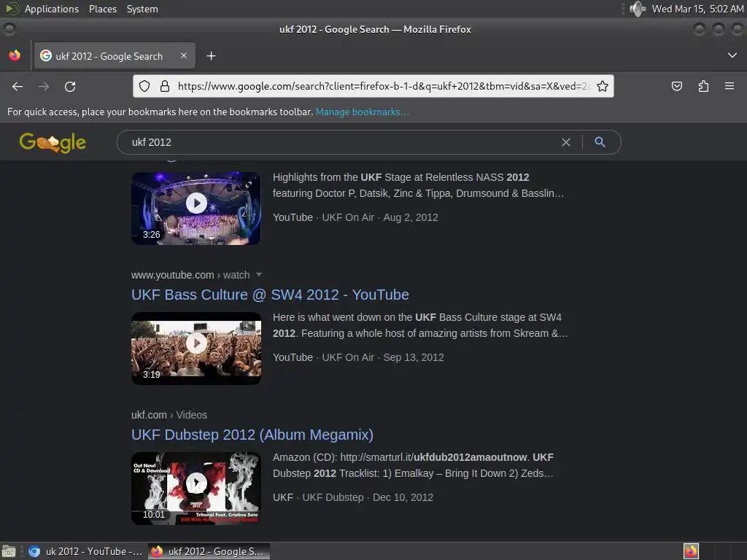This screenshot has width=747, height=560.
Task: Open the Extensions puzzle icon
Action: pos(703,86)
